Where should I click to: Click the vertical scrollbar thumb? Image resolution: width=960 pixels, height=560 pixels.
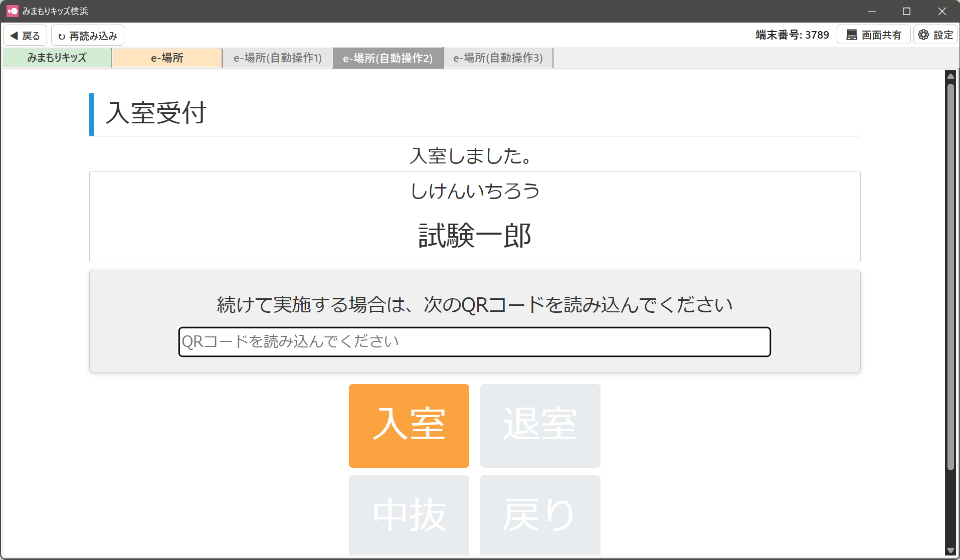tap(950, 276)
